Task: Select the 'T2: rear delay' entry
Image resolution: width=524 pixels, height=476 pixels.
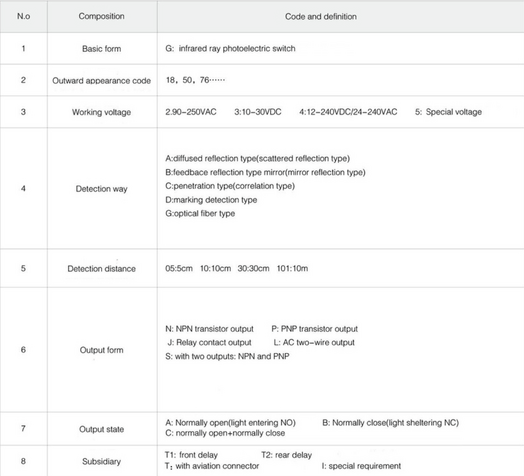Action: pos(286,455)
